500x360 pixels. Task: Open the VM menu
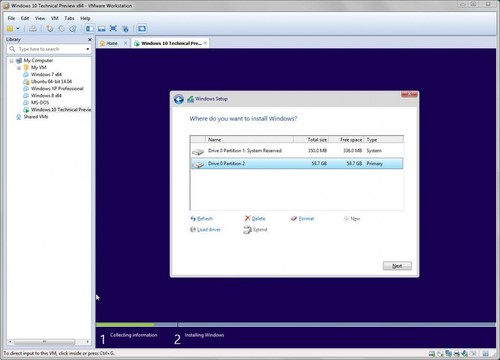click(55, 18)
